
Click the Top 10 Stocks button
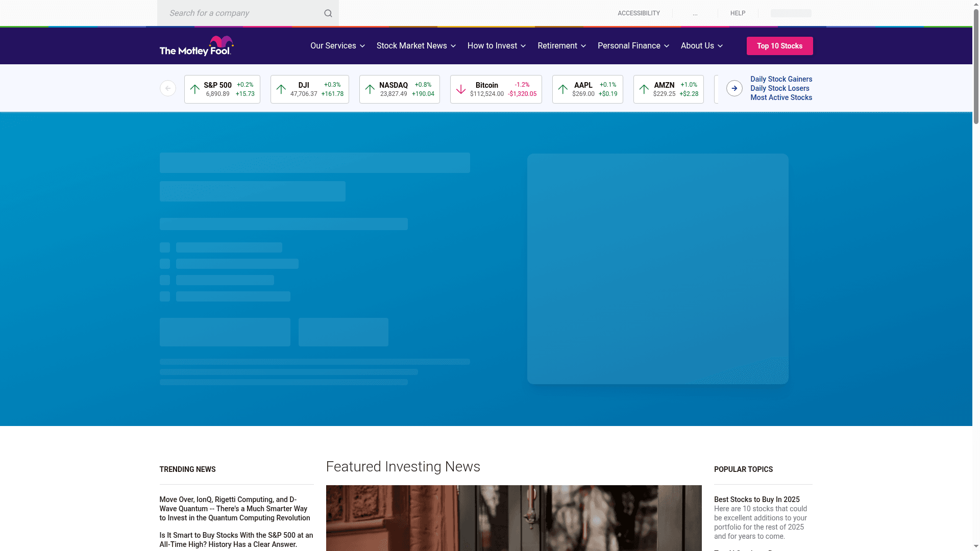click(779, 45)
